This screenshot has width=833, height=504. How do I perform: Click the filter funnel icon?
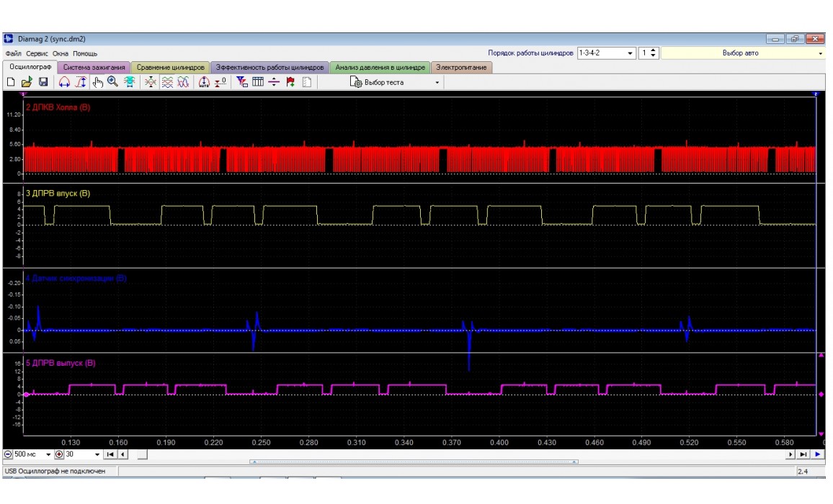pos(241,83)
